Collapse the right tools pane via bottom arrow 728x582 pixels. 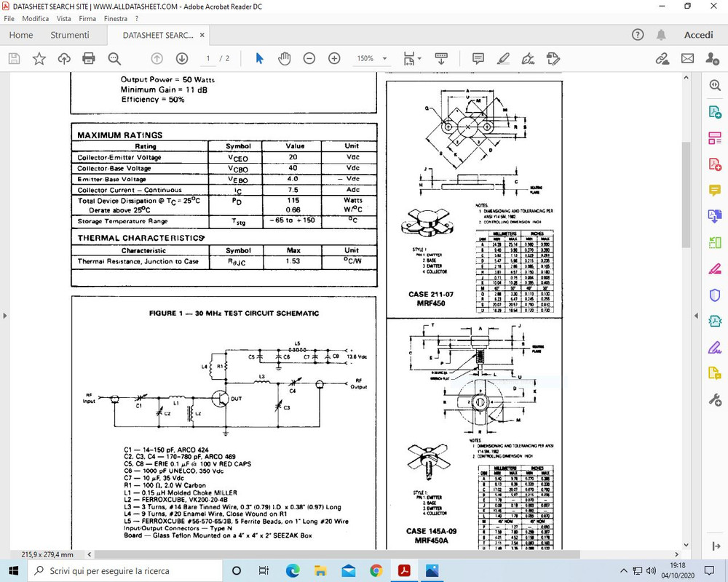click(x=716, y=546)
